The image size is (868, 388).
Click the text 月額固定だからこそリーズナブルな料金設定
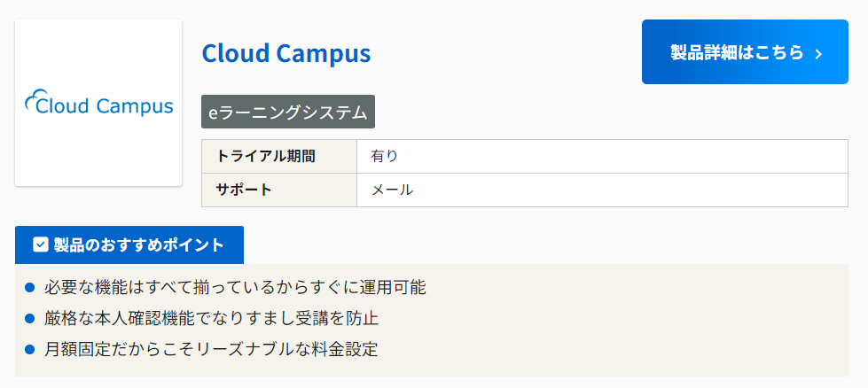pos(211,349)
